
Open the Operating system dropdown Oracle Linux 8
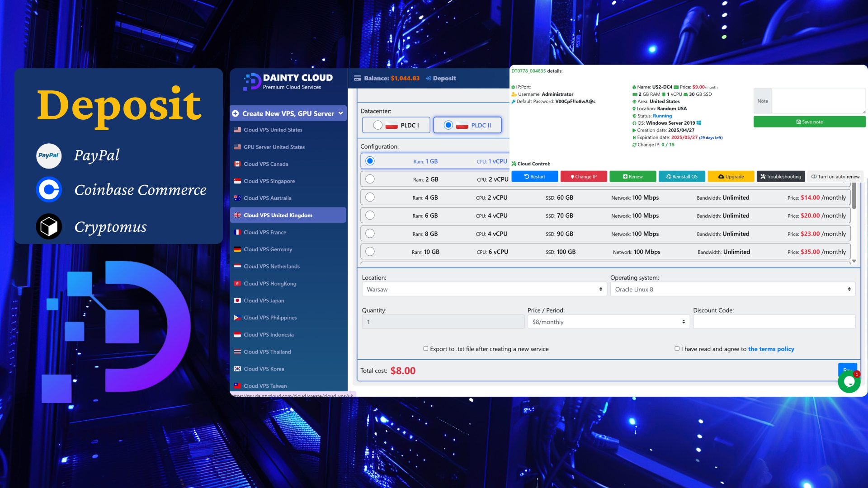pos(733,289)
